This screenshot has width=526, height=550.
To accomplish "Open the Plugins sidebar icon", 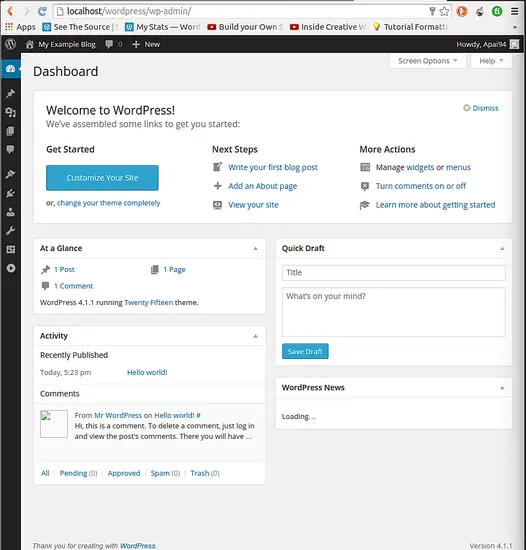I will coord(11,193).
